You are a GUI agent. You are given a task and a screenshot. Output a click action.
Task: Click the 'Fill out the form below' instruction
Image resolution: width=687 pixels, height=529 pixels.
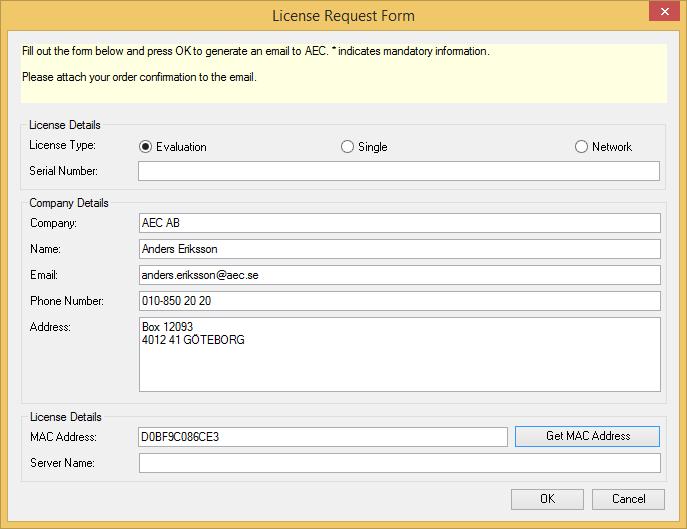pyautogui.click(x=255, y=51)
